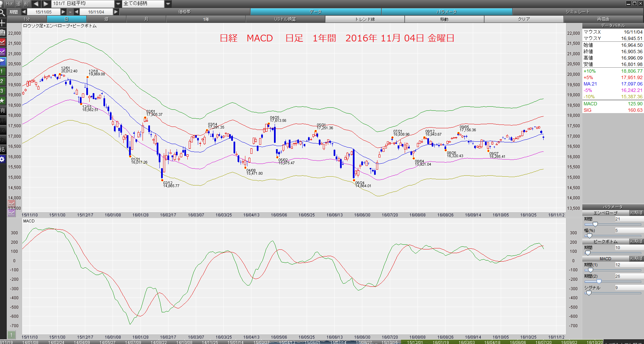Screen dimensions: 644x344
Task: Click the start date field 15/11/05
Action: tap(43, 12)
